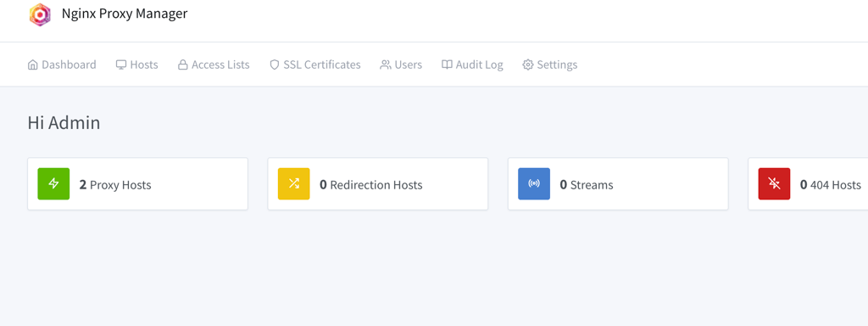868x326 pixels.
Task: Click the green lightning bolt Proxy Hosts icon
Action: coord(53,184)
